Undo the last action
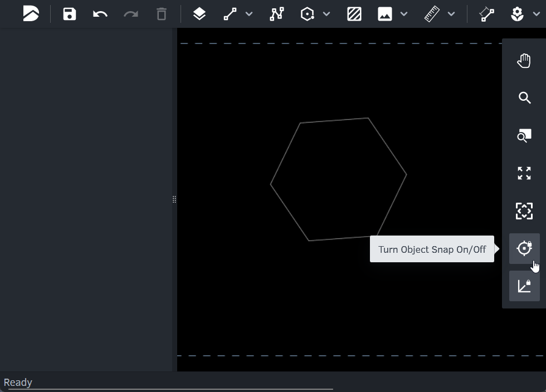Screen dimensions: 546x392 [100, 14]
